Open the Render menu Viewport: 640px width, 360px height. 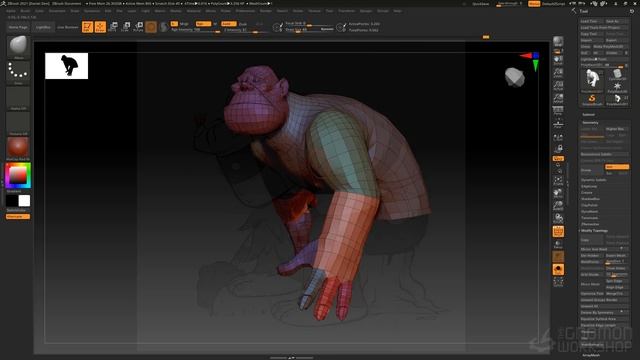[x=265, y=11]
